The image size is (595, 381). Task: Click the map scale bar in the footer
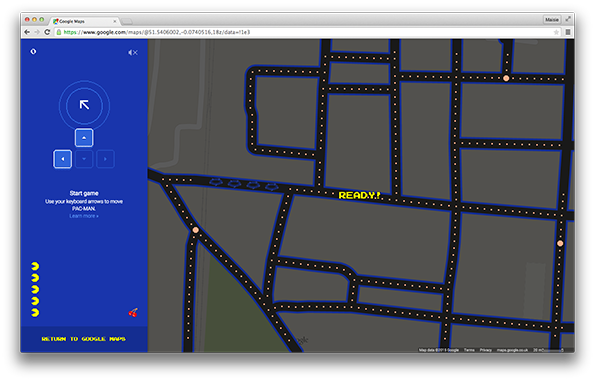(x=549, y=350)
